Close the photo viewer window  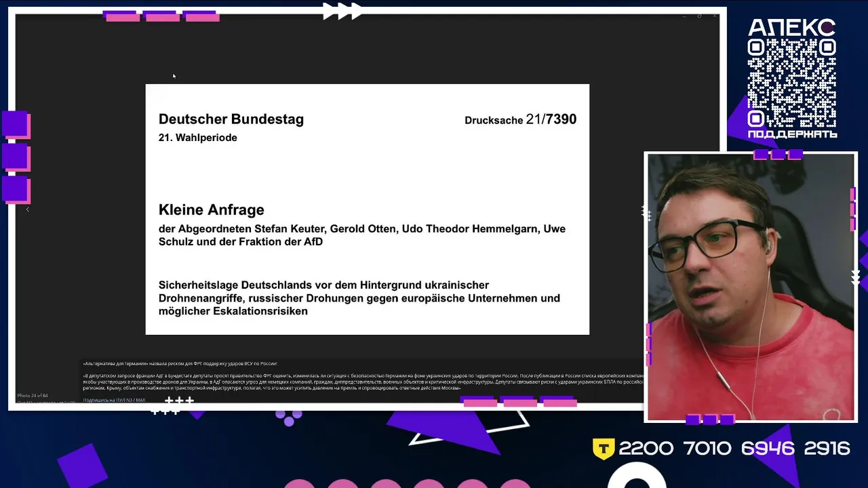715,16
